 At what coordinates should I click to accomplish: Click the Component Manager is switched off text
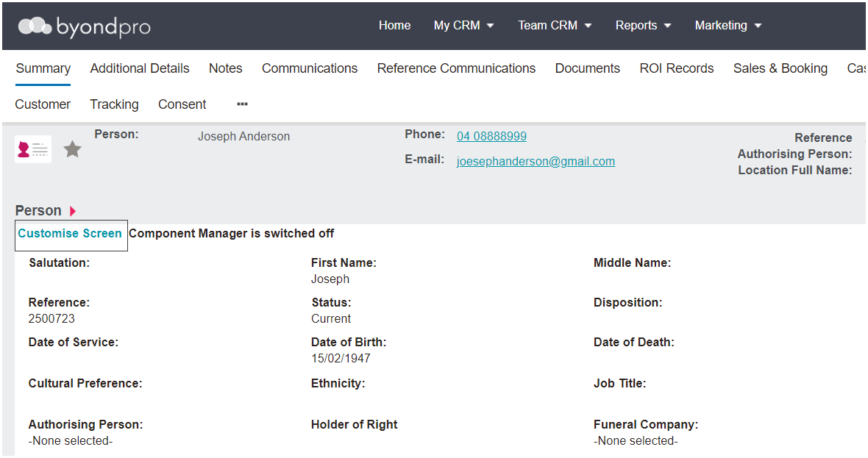point(232,234)
